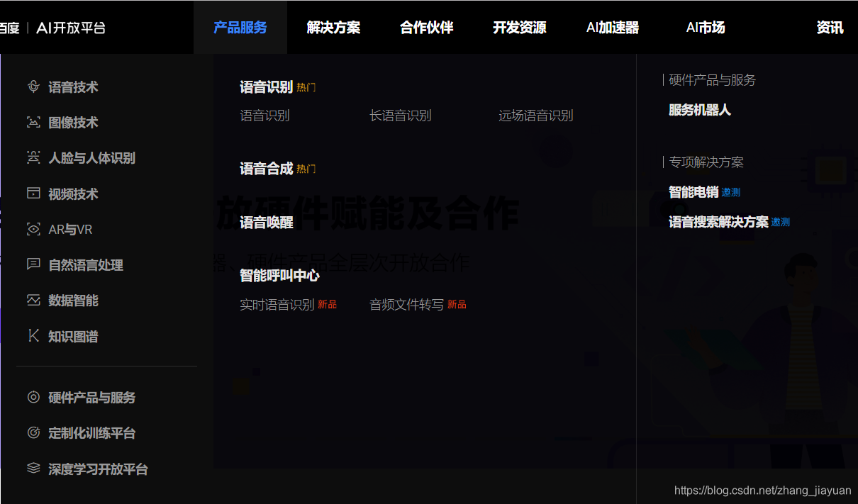Image resolution: width=858 pixels, height=504 pixels.
Task: Open the 资讯 top menu
Action: pyautogui.click(x=830, y=28)
